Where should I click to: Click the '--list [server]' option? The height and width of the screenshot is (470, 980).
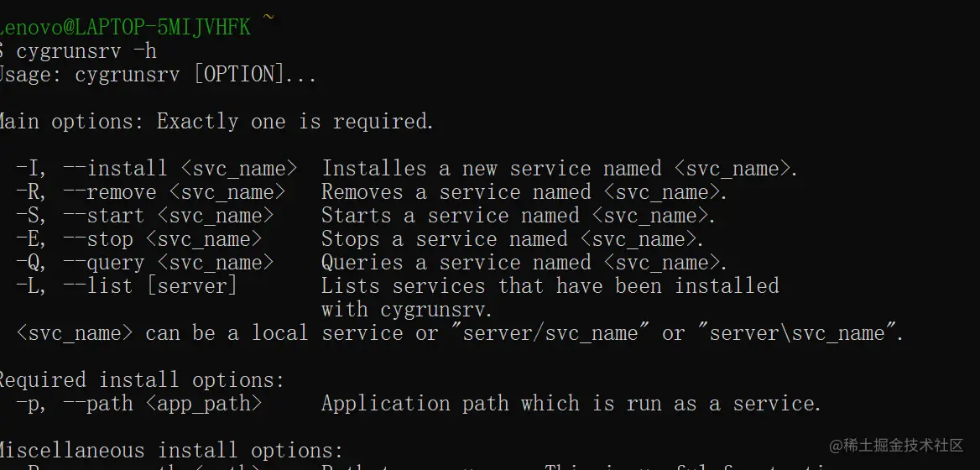151,285
